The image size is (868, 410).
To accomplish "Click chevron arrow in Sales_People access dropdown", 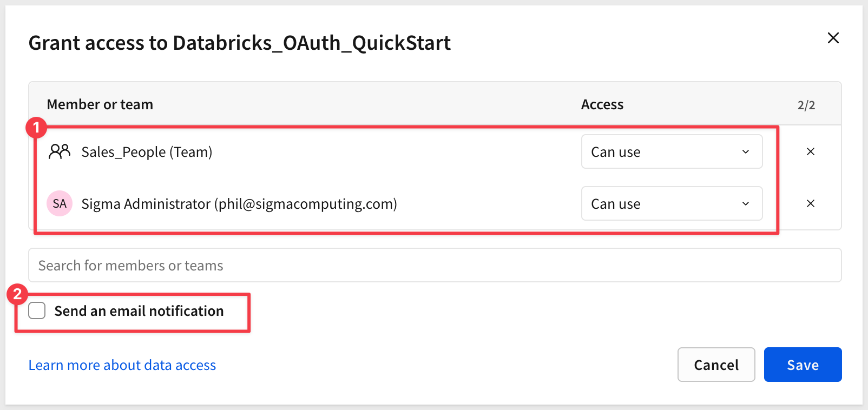I will (x=746, y=151).
